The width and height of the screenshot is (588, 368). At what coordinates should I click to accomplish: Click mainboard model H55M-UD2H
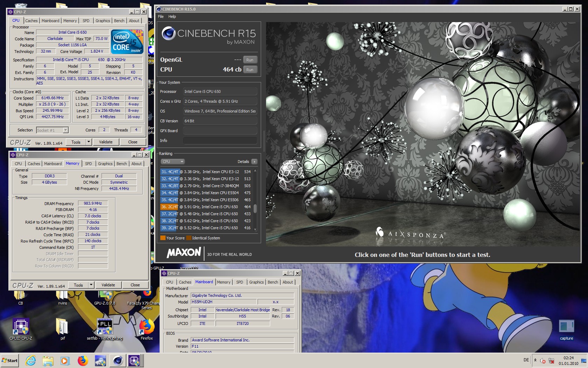tap(223, 302)
